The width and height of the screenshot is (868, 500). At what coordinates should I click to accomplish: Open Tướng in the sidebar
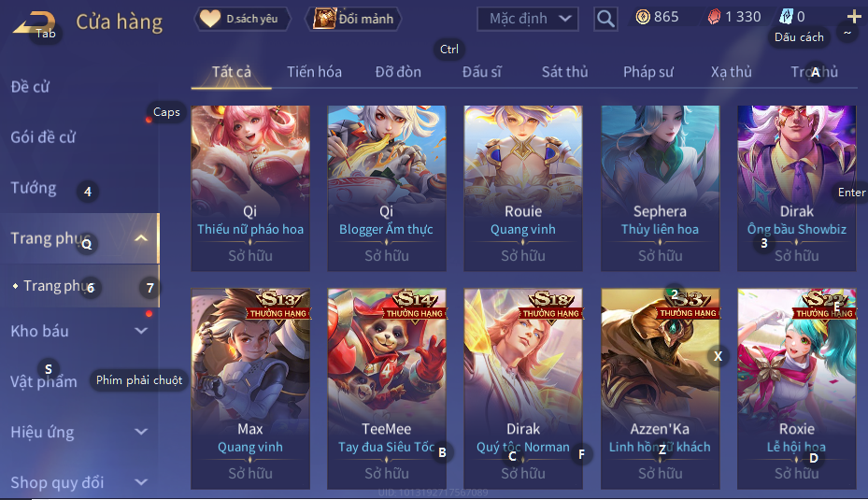(34, 188)
